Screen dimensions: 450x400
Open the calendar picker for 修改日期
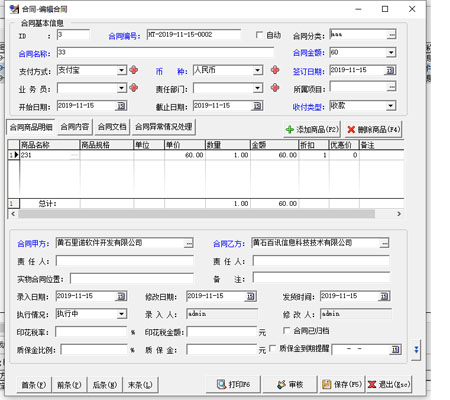(x=251, y=296)
